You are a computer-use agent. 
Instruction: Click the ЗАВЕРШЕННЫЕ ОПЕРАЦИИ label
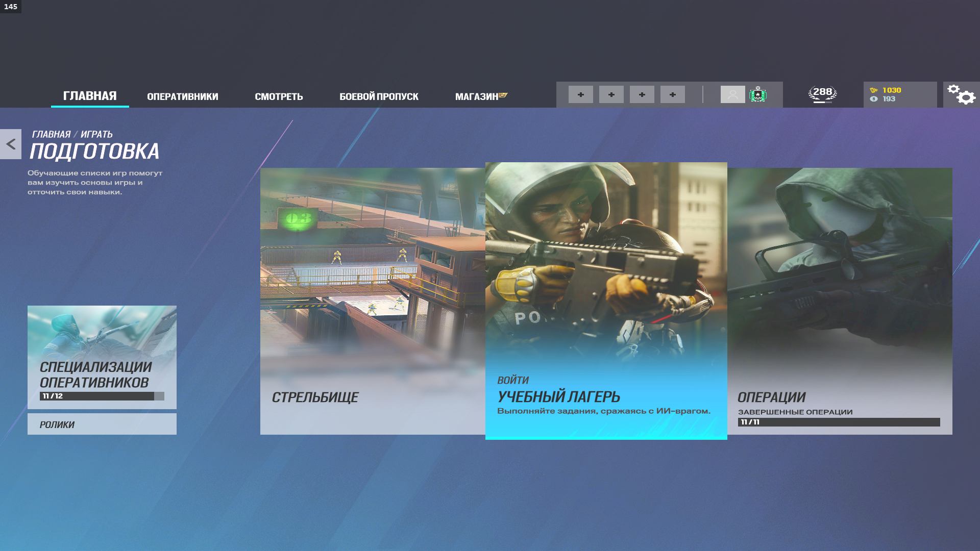click(795, 412)
